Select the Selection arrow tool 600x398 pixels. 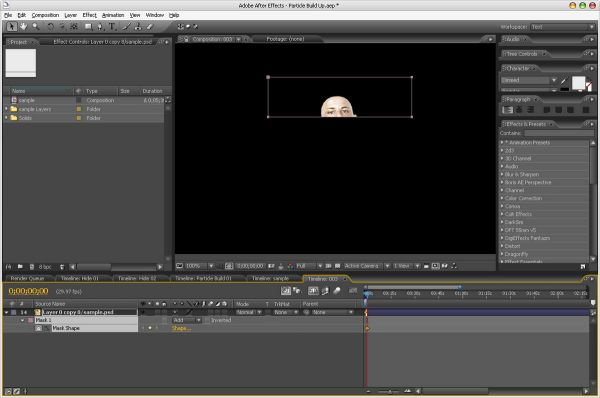[11, 26]
